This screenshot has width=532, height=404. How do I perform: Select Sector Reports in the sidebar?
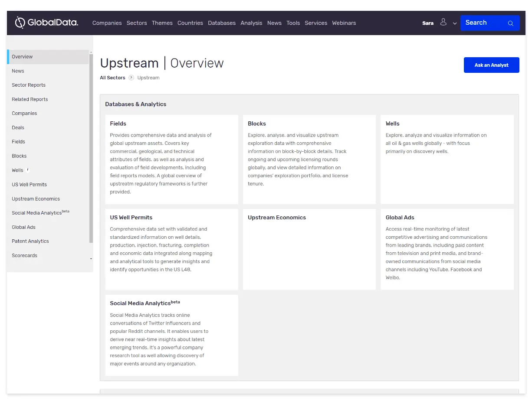(x=29, y=85)
